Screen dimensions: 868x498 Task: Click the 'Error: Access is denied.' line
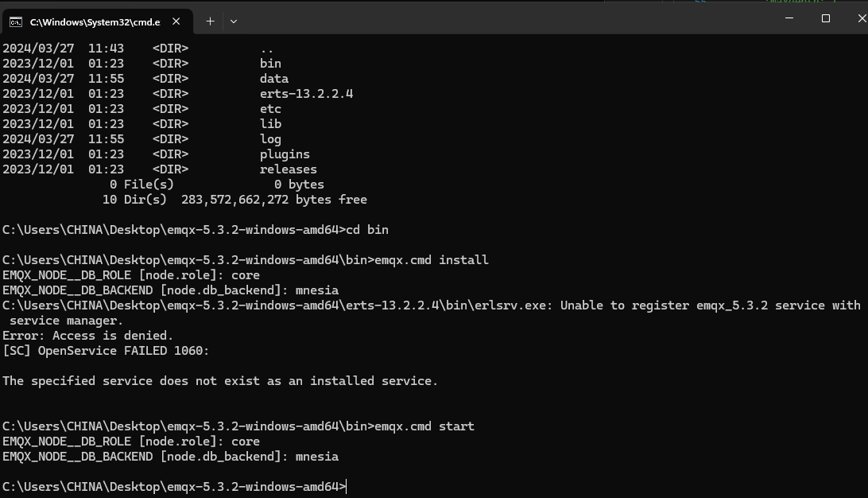87,336
